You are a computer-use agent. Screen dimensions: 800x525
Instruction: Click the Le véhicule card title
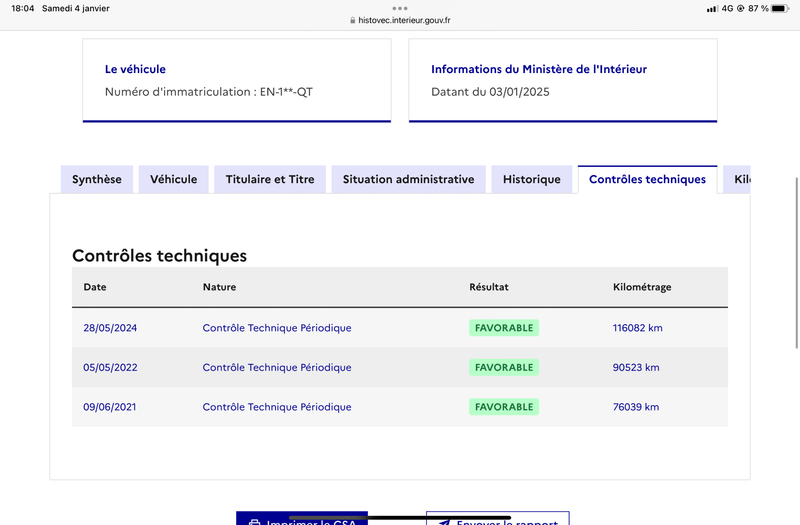point(135,69)
